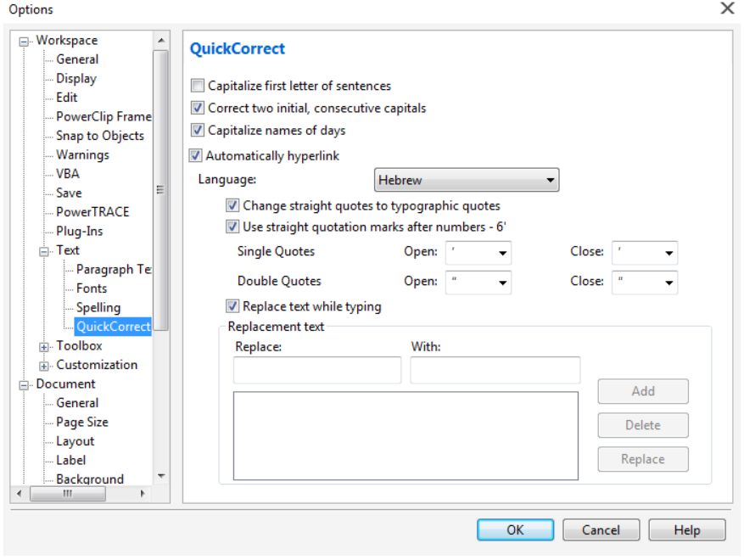Select Snap to Objects tree item

click(100, 136)
